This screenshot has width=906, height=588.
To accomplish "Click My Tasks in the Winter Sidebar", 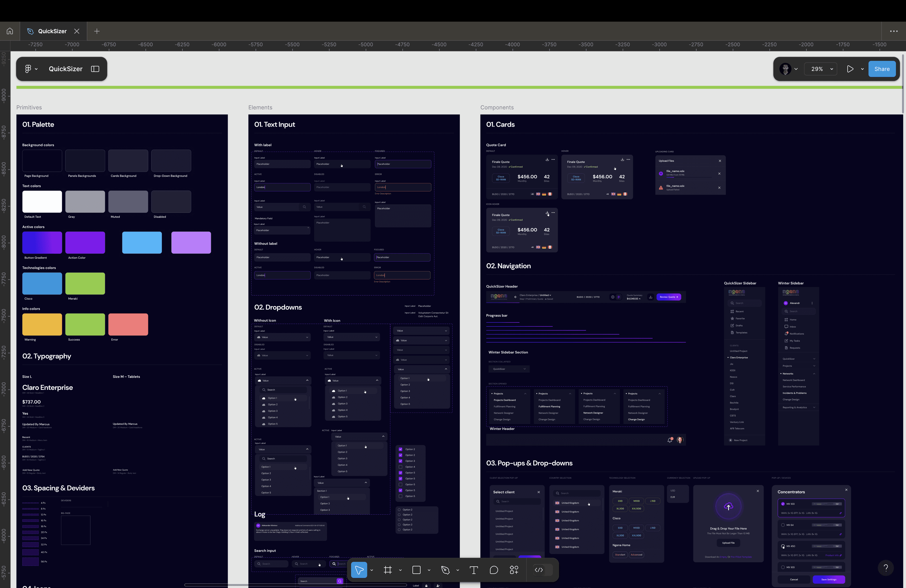I will (795, 341).
